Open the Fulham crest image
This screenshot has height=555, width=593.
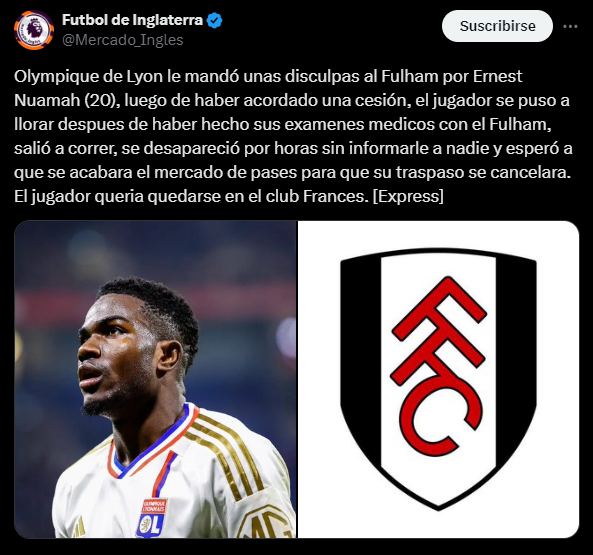(x=438, y=379)
